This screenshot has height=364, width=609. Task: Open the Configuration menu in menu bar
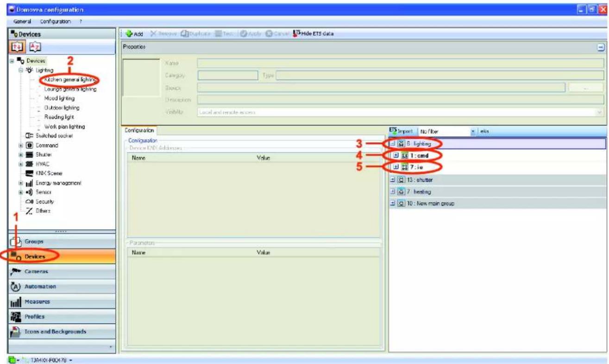[56, 21]
